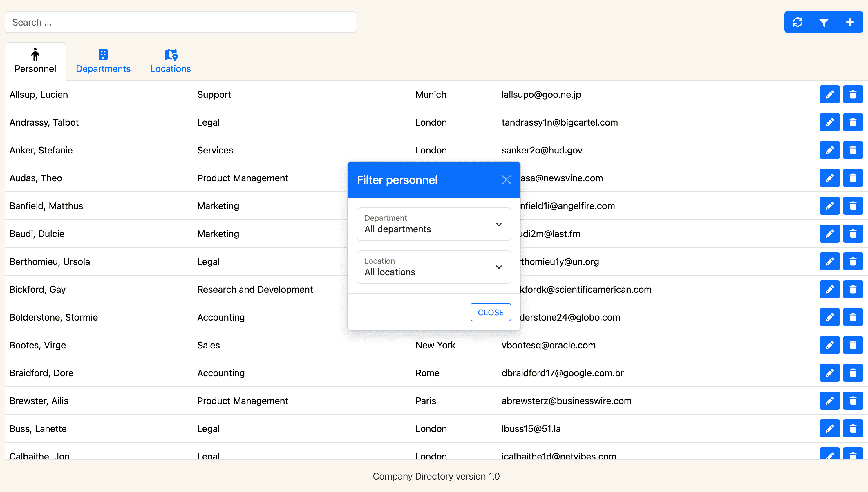The height and width of the screenshot is (492, 868).
Task: Edit Bootes, Virge's details
Action: (x=829, y=345)
